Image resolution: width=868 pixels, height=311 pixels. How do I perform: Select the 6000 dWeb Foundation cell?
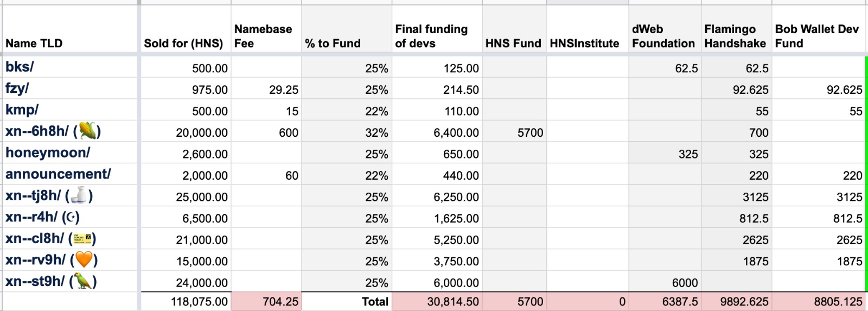[684, 283]
